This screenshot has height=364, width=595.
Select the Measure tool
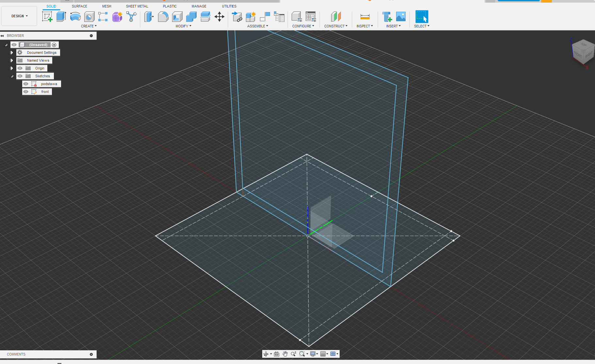(365, 17)
